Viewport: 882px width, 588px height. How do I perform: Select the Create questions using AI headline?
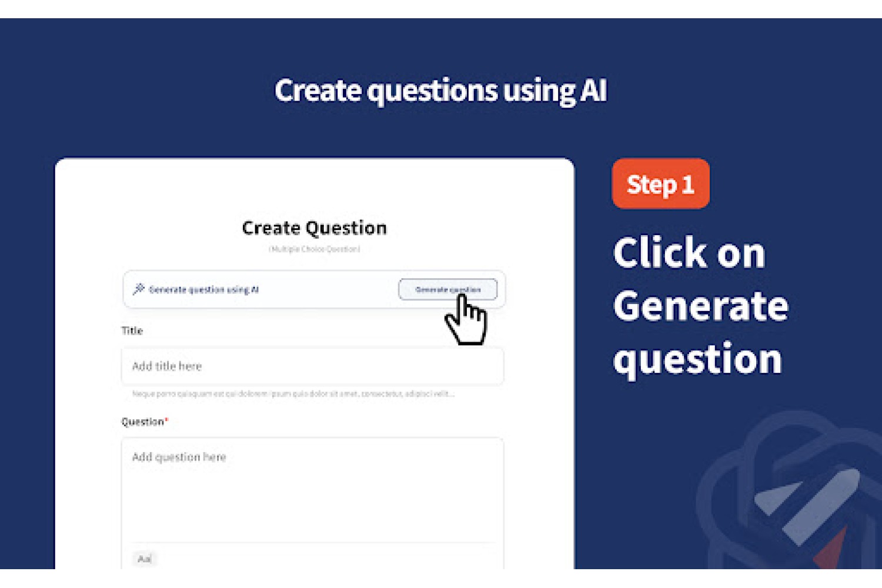pos(440,91)
